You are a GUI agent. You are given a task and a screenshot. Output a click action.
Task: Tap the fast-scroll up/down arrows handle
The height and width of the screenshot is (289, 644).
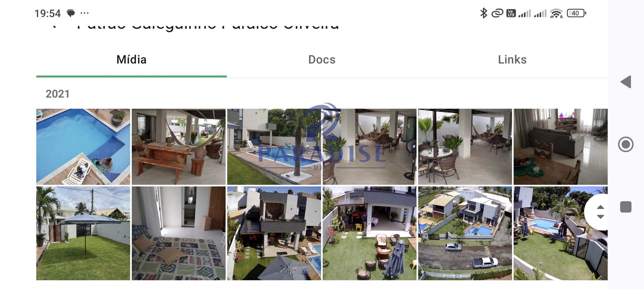click(600, 212)
